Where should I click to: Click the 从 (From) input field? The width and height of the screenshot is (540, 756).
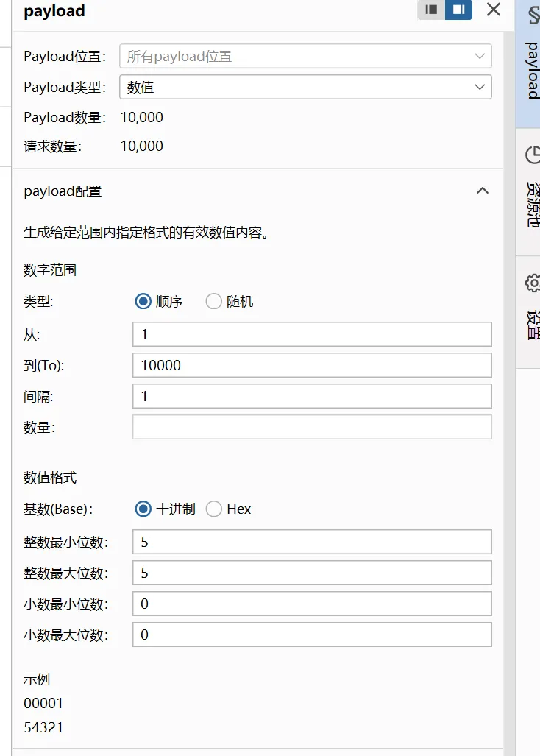(312, 334)
